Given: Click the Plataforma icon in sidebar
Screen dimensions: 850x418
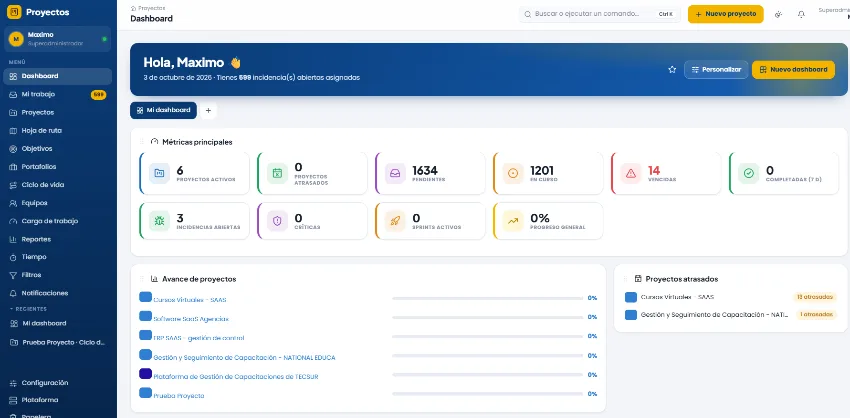Looking at the screenshot, I should coord(14,400).
